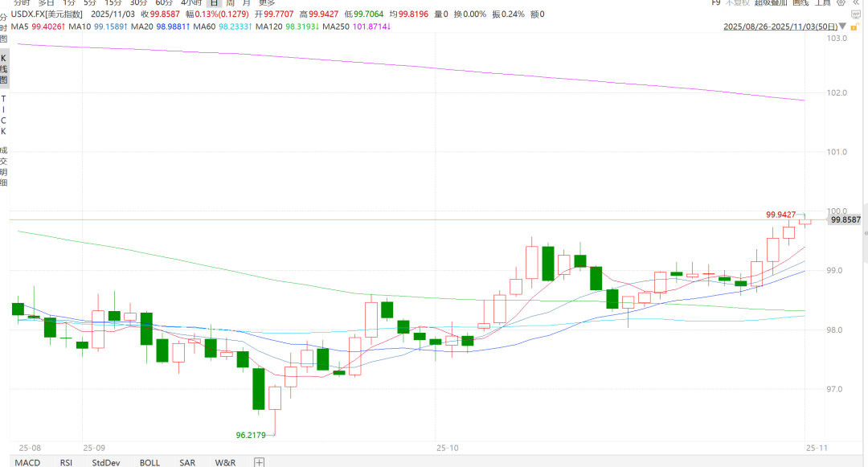The width and height of the screenshot is (868, 467).
Task: Click the 超级叠加 overlay button
Action: click(771, 2)
